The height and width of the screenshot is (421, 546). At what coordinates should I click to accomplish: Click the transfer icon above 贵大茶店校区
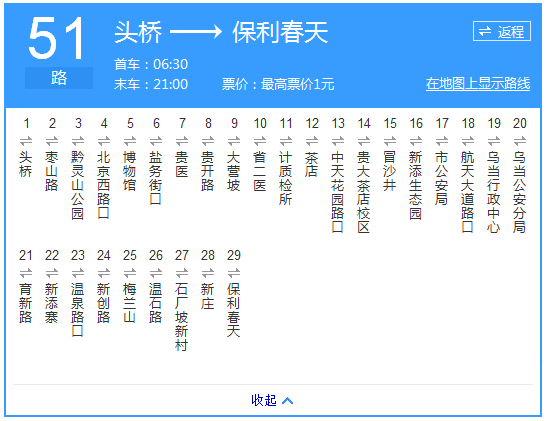pos(364,141)
